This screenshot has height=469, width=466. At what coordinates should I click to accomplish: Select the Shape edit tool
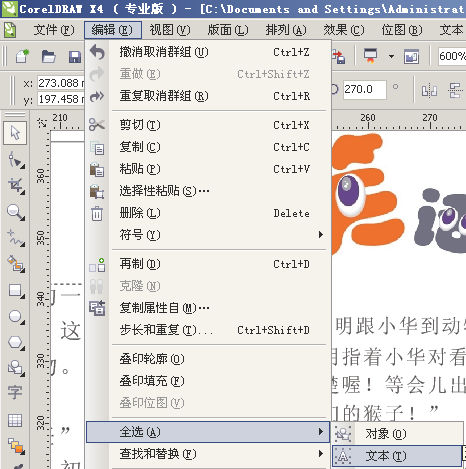click(16, 160)
